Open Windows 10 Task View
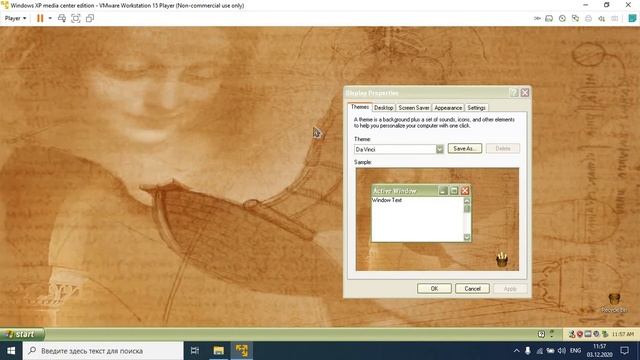Image resolution: width=640 pixels, height=360 pixels. [195, 351]
